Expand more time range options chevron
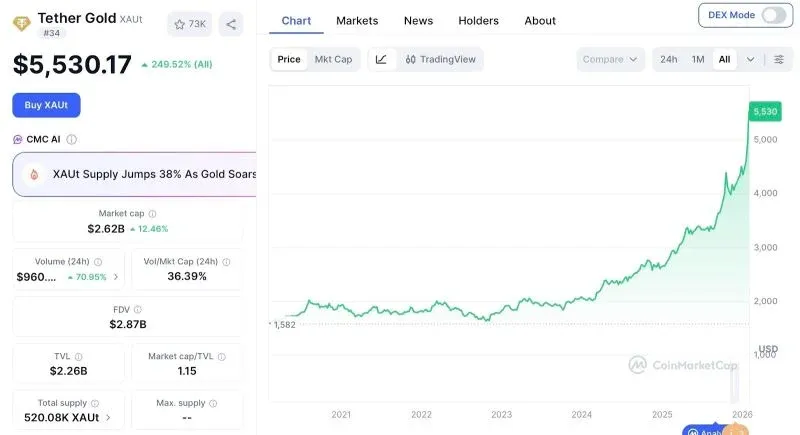This screenshot has height=435, width=800. 751,59
